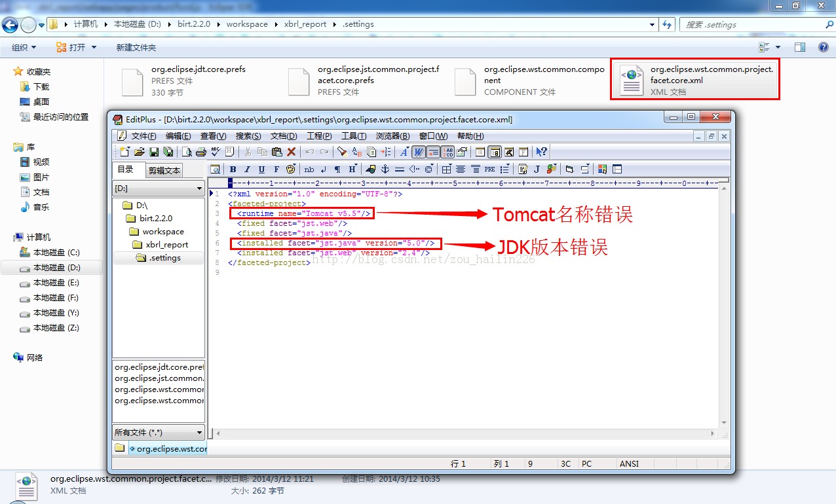
Task: Open the 文件(F) menu in EditPlus
Action: point(143,136)
